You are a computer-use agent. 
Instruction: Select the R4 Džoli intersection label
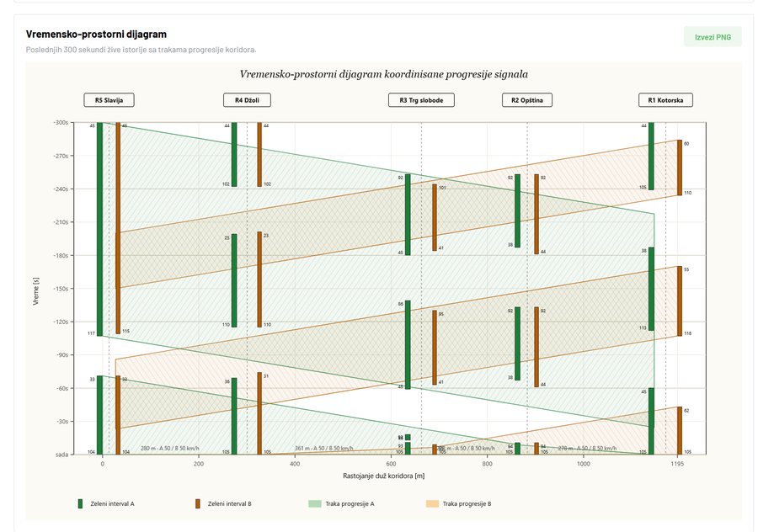coord(247,100)
